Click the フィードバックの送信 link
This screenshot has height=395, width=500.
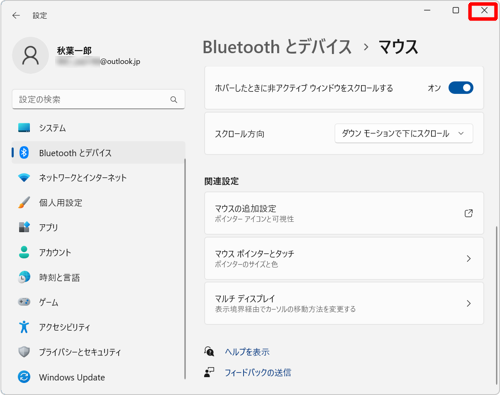click(258, 372)
